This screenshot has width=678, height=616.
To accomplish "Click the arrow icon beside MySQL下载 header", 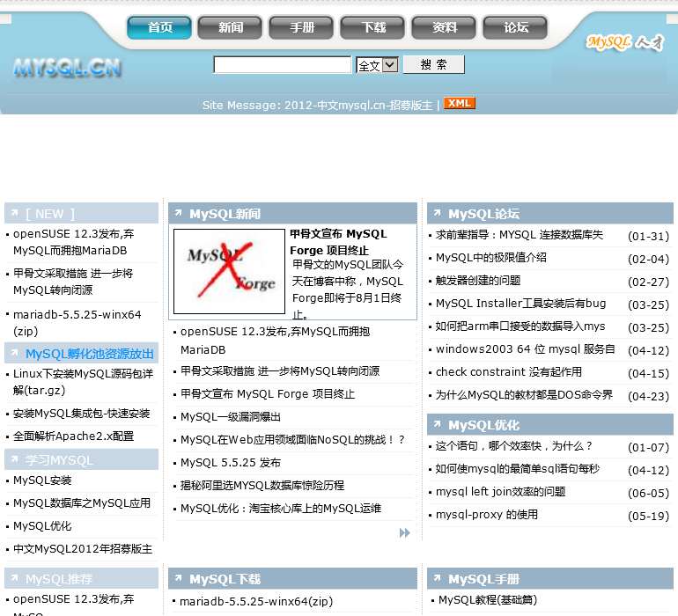I will tap(178, 578).
